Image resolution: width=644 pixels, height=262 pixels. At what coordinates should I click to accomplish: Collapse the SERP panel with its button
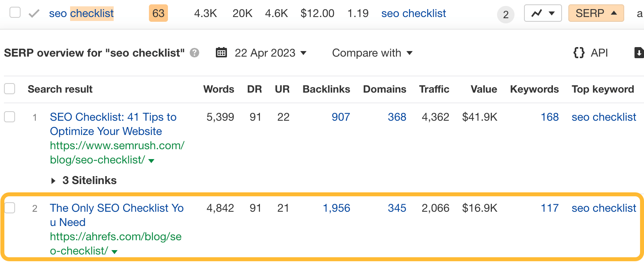pyautogui.click(x=596, y=13)
